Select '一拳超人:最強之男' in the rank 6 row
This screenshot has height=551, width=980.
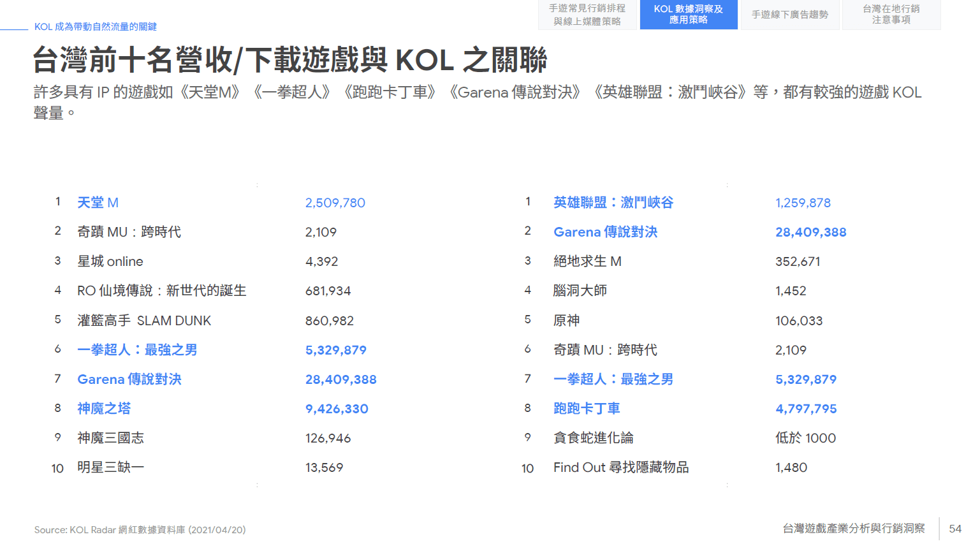(137, 350)
